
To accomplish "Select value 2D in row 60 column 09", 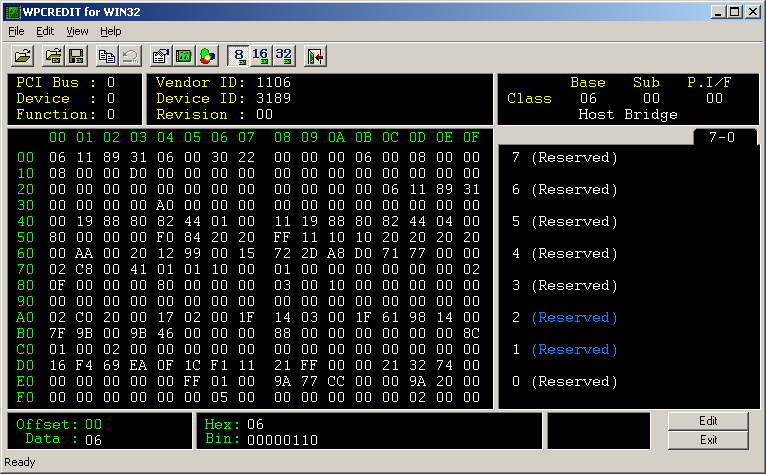I will click(x=309, y=253).
